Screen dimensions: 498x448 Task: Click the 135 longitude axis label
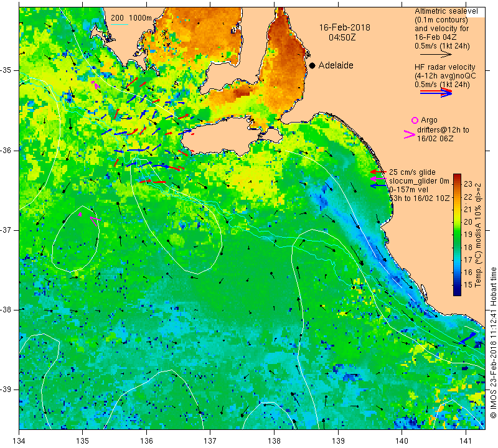[83, 441]
